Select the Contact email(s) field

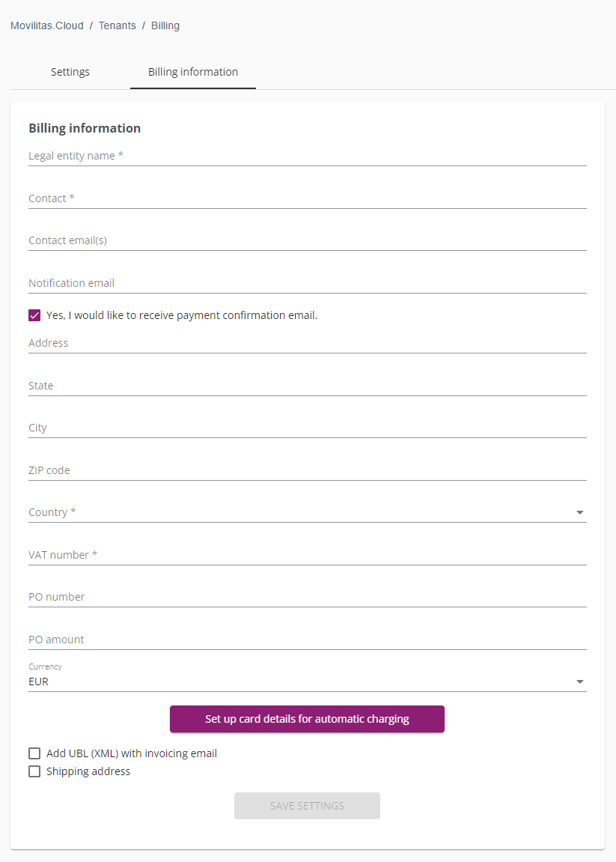[307, 241]
